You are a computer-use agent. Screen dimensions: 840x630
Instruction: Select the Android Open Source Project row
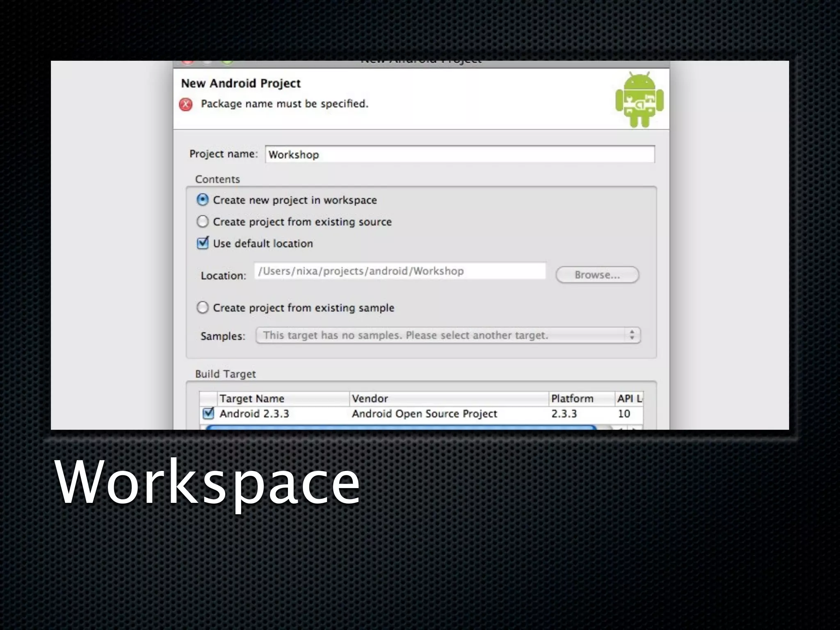click(424, 414)
